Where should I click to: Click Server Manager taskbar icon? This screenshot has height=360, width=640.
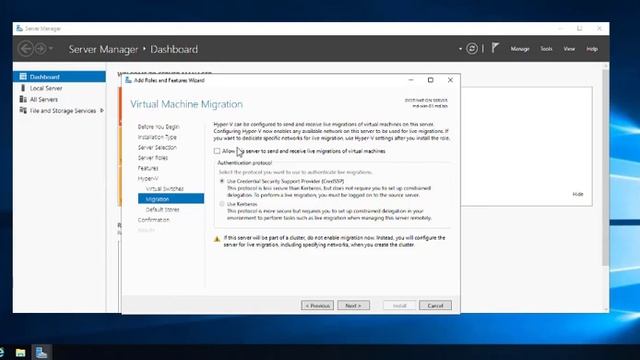41,352
